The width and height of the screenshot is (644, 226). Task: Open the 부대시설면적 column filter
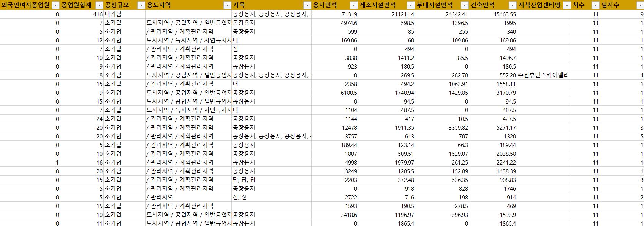click(464, 5)
